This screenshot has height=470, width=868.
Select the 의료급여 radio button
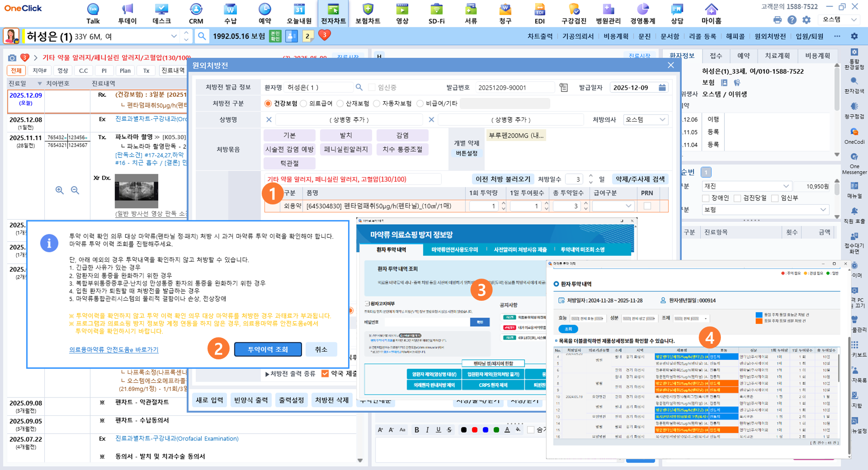tap(304, 103)
